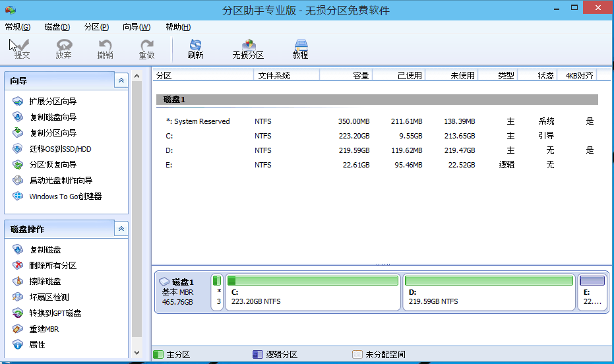Screen dimensions: 614x364
Task: Start the 复制磁盘向导 wizard
Action: click(45, 117)
